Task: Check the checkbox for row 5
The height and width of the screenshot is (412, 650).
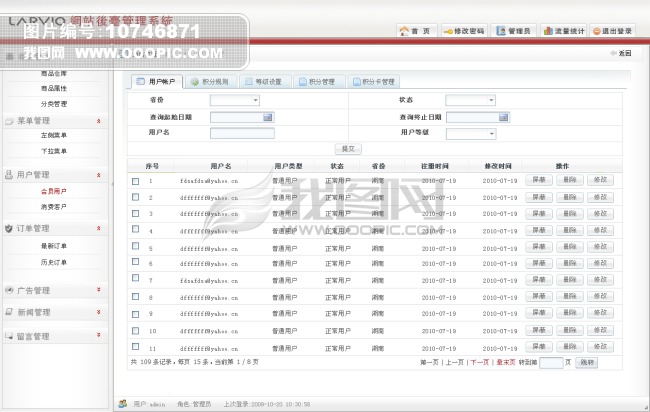Action: pyautogui.click(x=136, y=246)
